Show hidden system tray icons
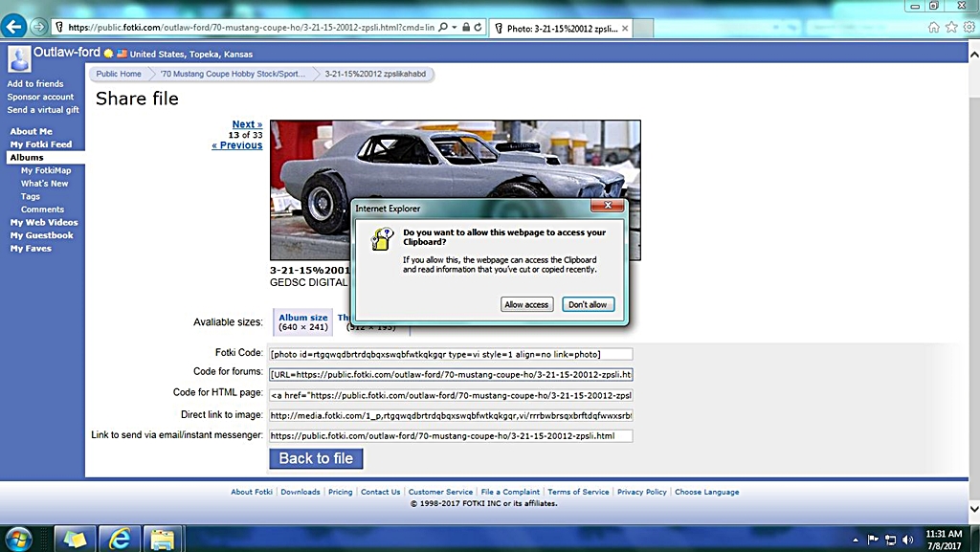This screenshot has height=552, width=980. coord(855,540)
